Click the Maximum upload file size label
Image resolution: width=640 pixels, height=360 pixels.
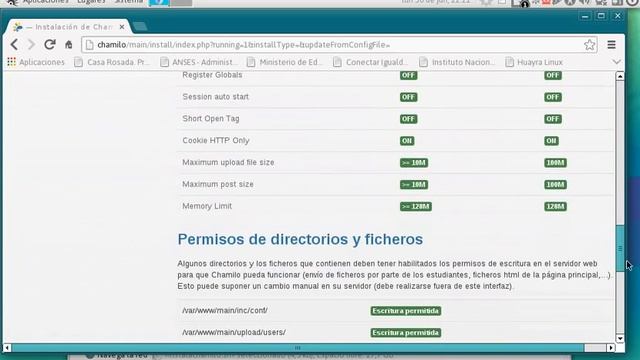(x=228, y=162)
